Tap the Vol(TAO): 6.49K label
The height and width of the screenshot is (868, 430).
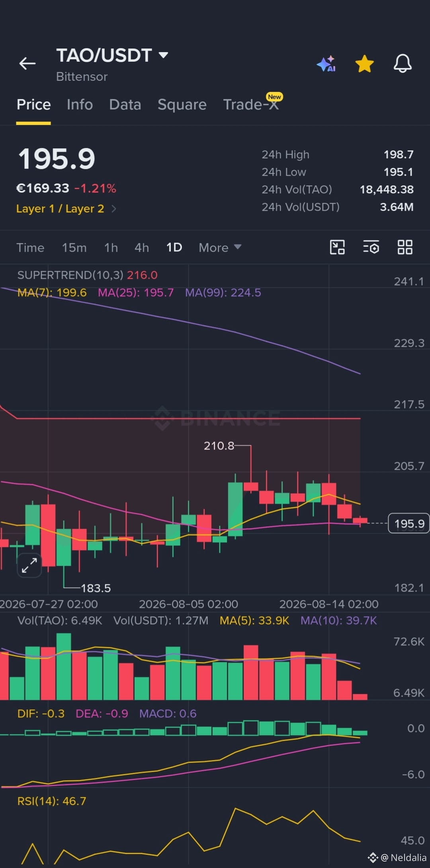click(60, 621)
